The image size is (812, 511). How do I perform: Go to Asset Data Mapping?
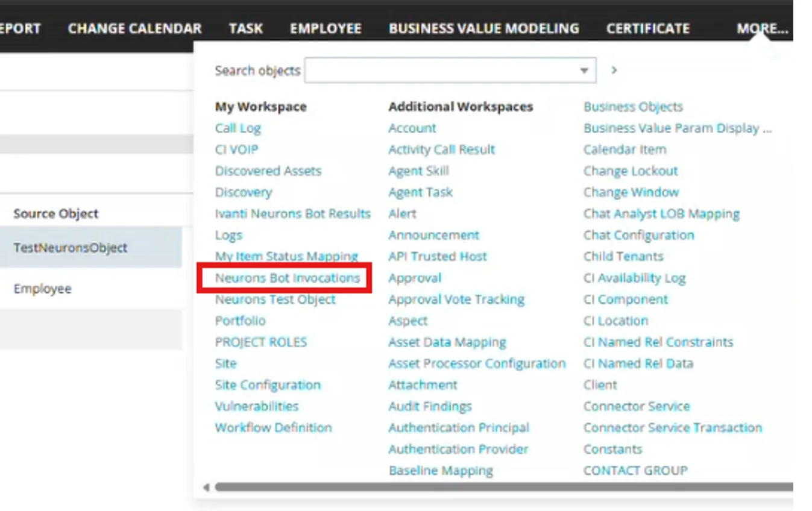coord(447,342)
